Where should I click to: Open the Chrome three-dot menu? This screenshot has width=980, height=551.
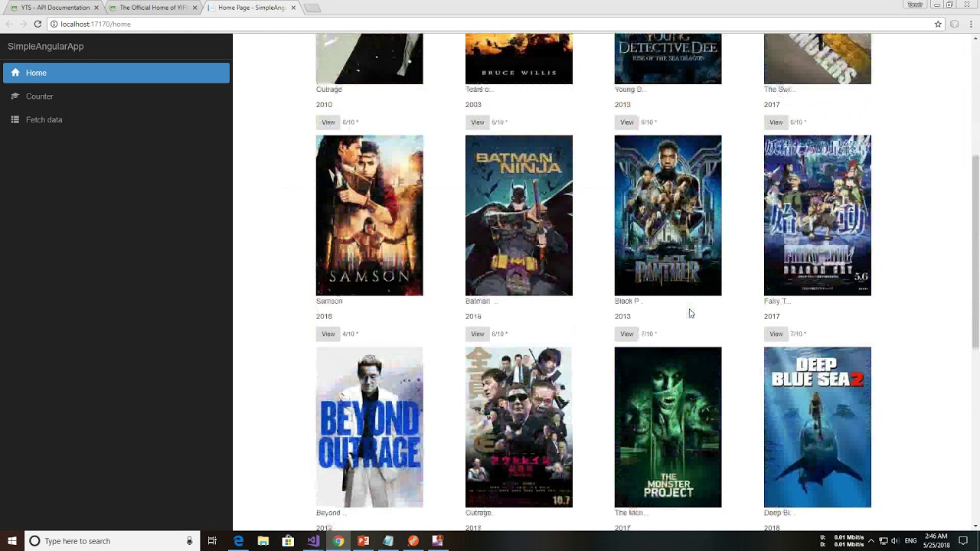coord(971,24)
